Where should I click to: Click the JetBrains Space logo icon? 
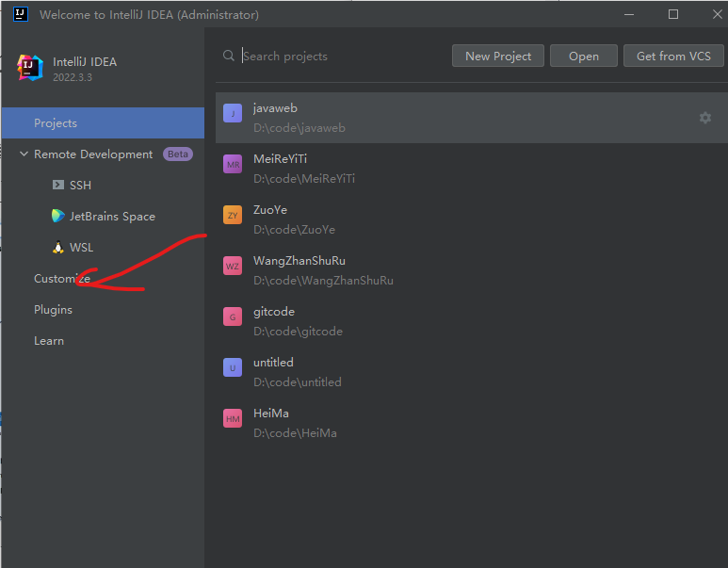pos(58,216)
